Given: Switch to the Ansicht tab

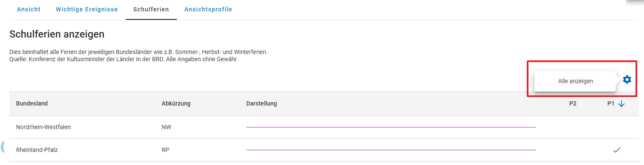Looking at the screenshot, I should click(x=29, y=9).
